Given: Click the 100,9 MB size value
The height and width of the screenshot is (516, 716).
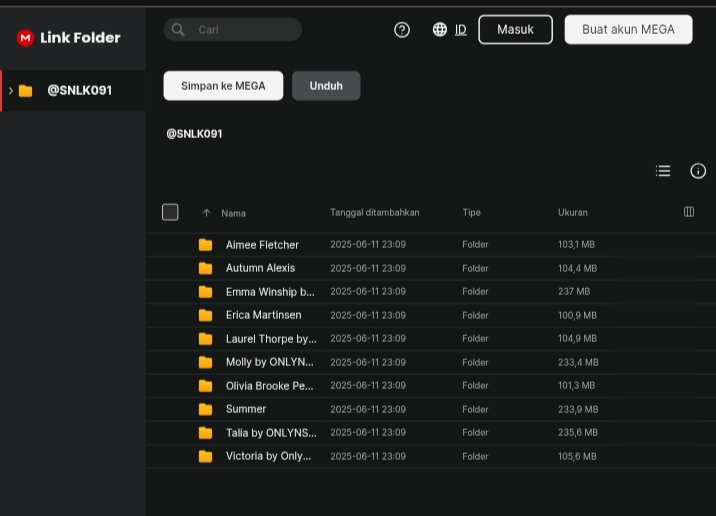Looking at the screenshot, I should point(577,315).
